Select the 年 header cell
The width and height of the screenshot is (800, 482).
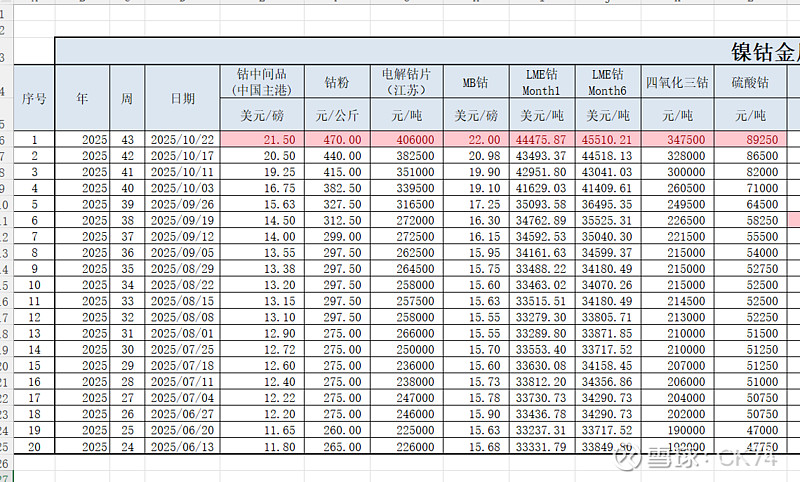click(82, 97)
